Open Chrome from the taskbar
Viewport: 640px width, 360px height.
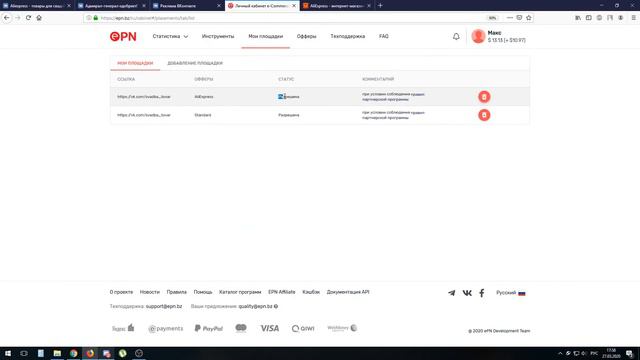click(x=73, y=353)
